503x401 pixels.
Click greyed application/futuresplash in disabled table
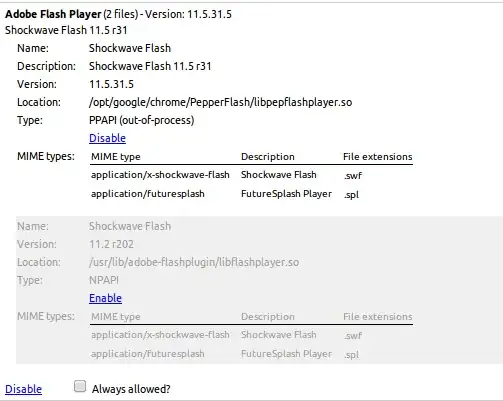(x=148, y=354)
